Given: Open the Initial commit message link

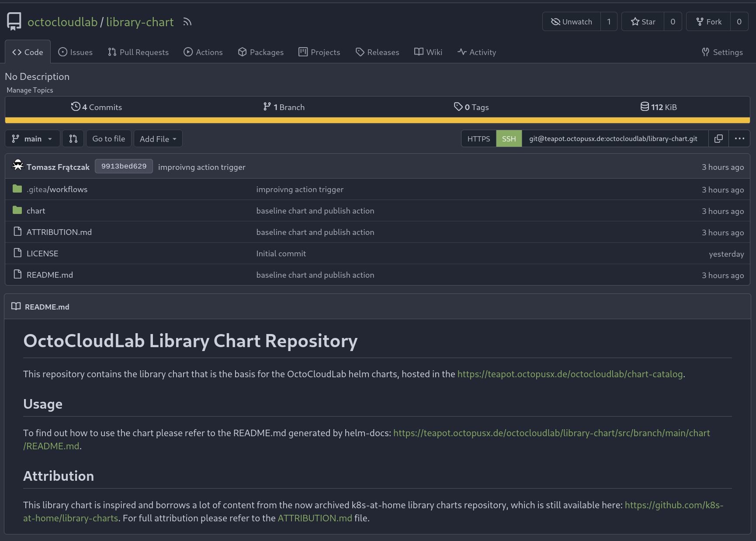Looking at the screenshot, I should (281, 253).
